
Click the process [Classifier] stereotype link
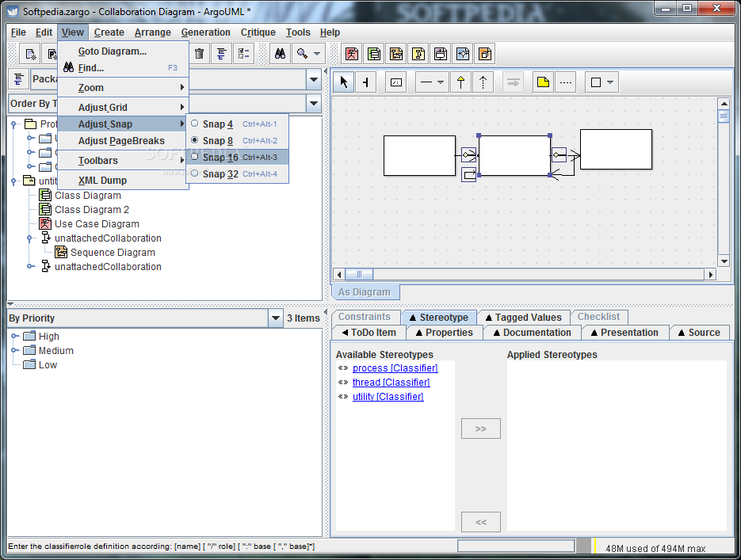395,368
